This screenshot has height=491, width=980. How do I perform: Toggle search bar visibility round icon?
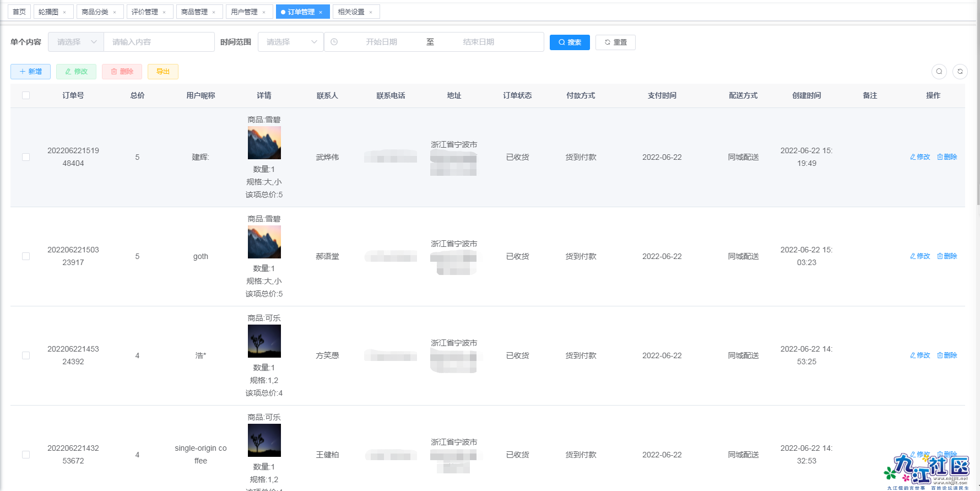tap(939, 72)
